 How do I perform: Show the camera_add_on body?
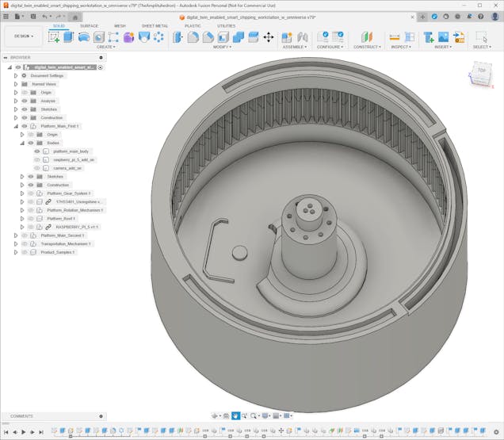[36, 168]
